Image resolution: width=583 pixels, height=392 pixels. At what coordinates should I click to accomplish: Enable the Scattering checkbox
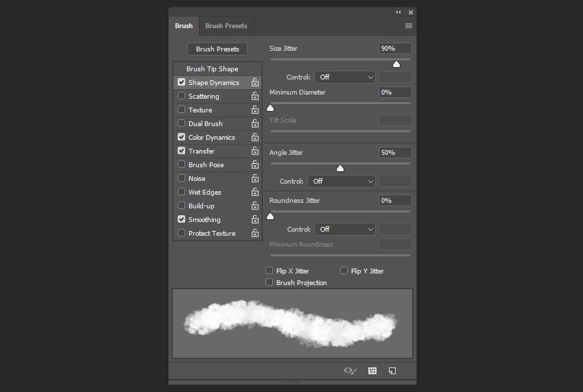pos(182,97)
